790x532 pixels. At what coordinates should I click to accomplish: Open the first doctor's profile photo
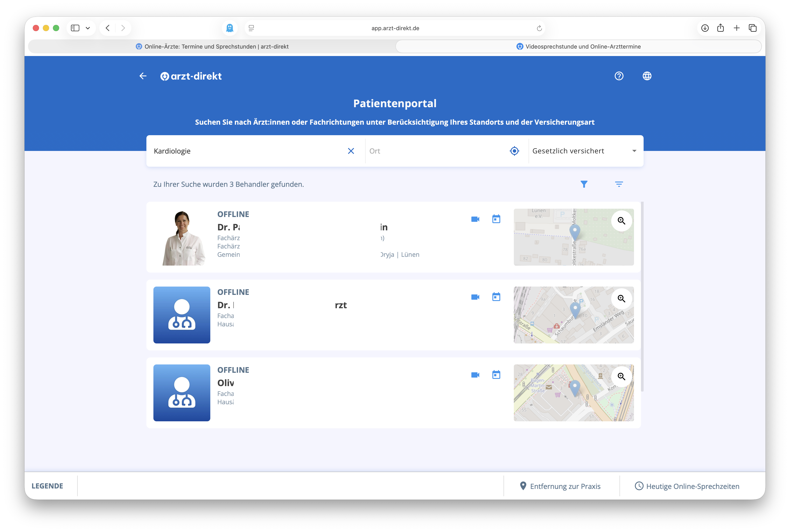click(182, 237)
